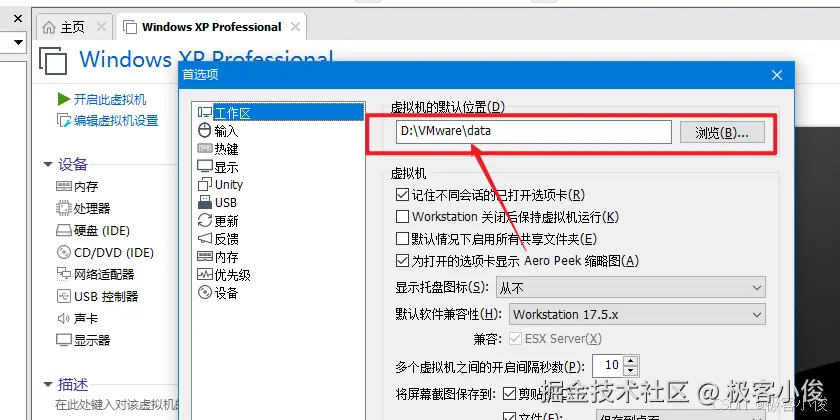Select the Workspace (工作区) category icon

coord(205,112)
